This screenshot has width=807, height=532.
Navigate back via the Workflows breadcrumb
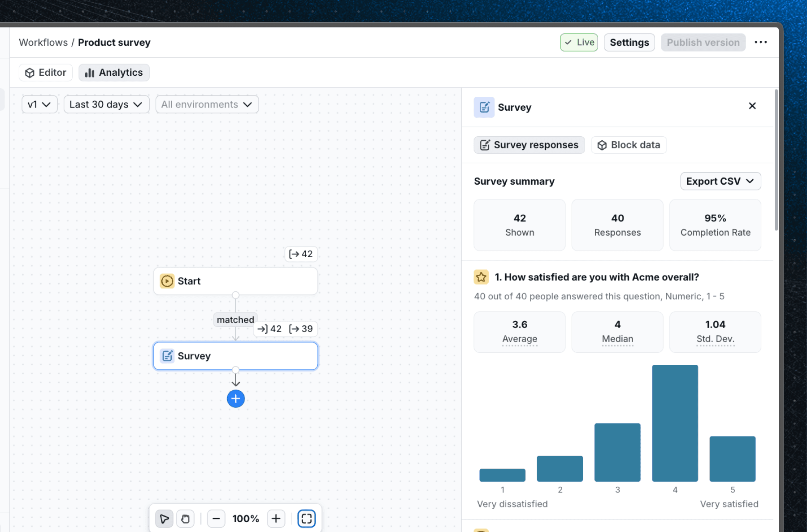pos(43,42)
